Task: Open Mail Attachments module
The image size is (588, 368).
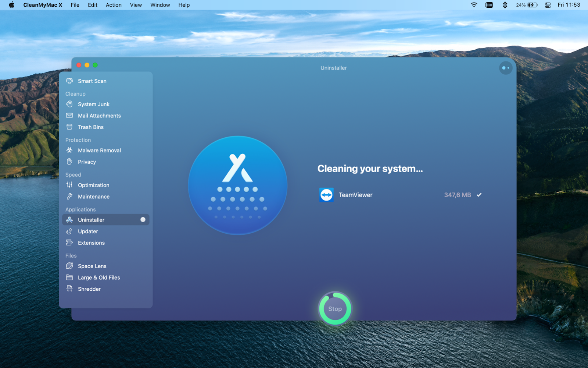Action: [106, 116]
